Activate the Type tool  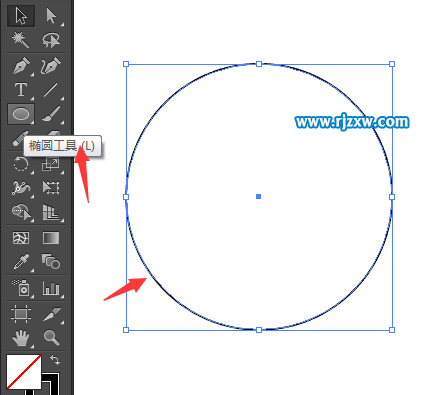[21, 90]
